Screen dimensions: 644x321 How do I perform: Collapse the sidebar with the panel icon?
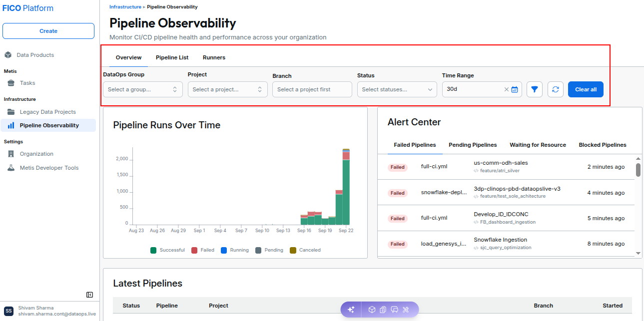coord(89,295)
